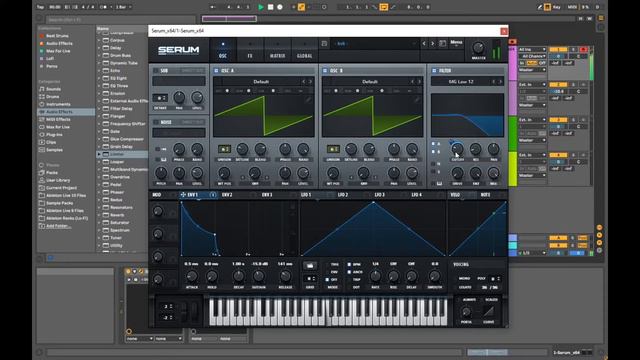Enable LFO BPM sync checkbox
The height and width of the screenshot is (360, 640).
click(349, 264)
